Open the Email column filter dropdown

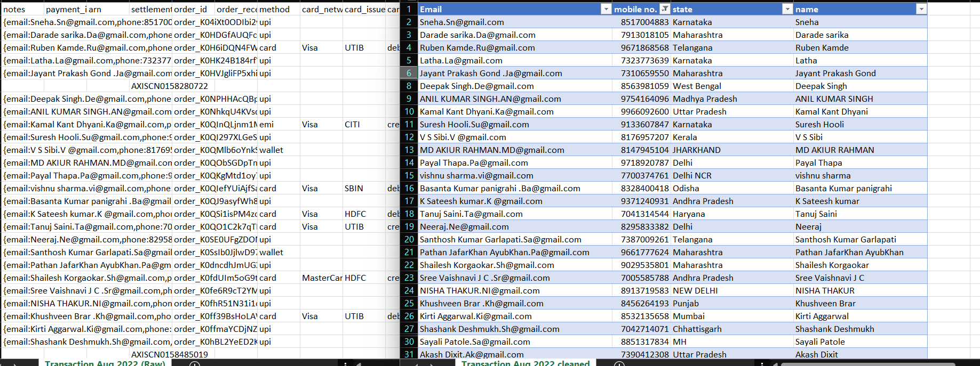(605, 9)
